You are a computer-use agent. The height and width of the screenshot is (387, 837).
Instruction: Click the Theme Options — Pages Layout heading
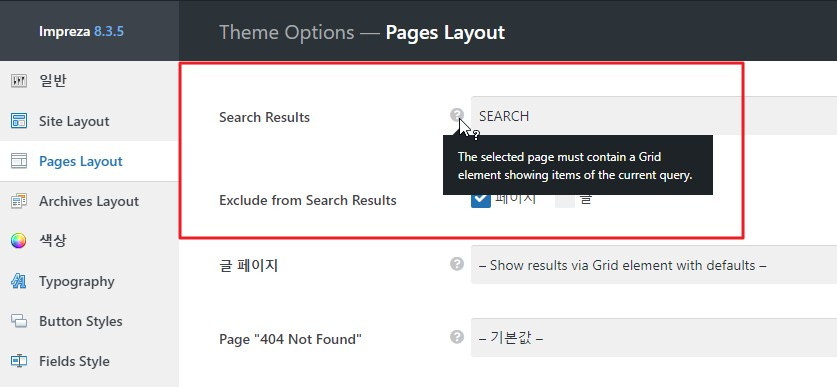click(362, 33)
